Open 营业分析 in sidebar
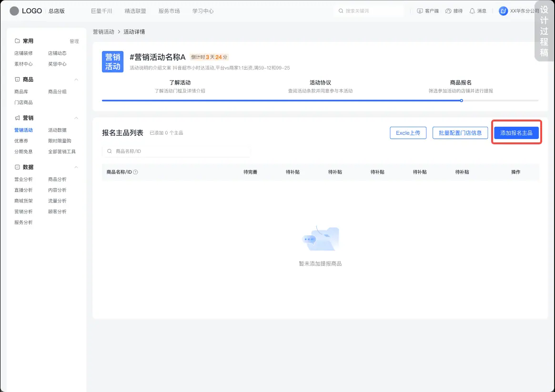 click(x=23, y=180)
